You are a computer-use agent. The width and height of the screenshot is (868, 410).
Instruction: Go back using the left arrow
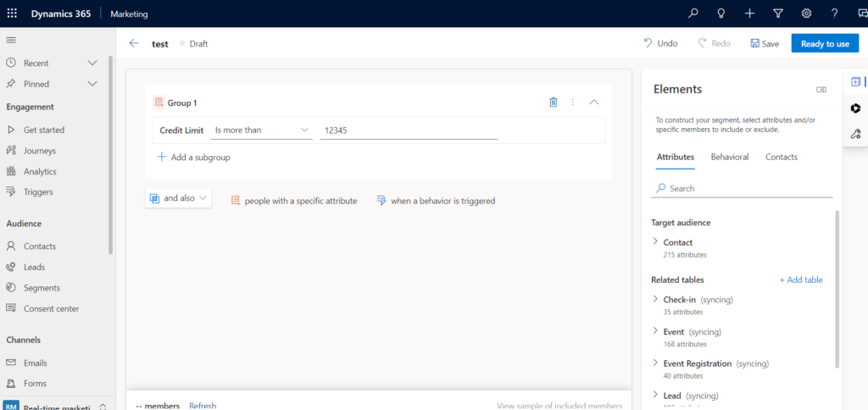point(133,43)
